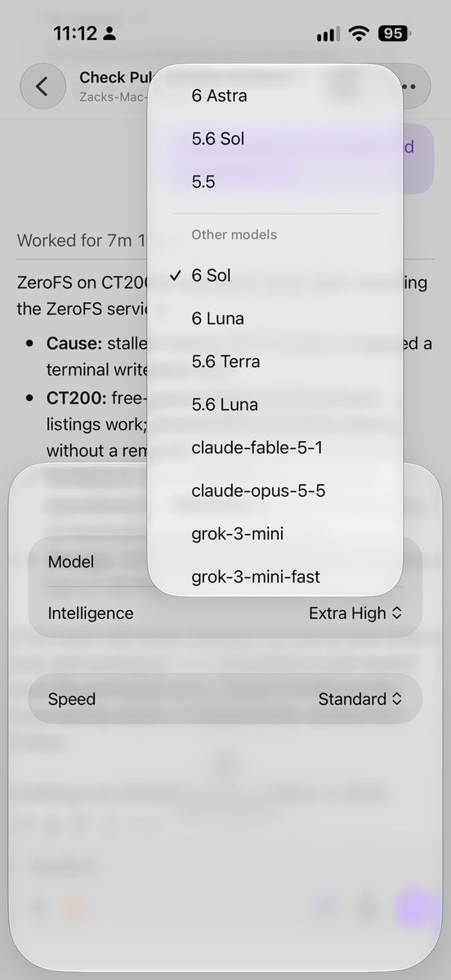Open the Speed Standard dropdown
Image resolution: width=451 pixels, height=980 pixels.
tap(360, 699)
